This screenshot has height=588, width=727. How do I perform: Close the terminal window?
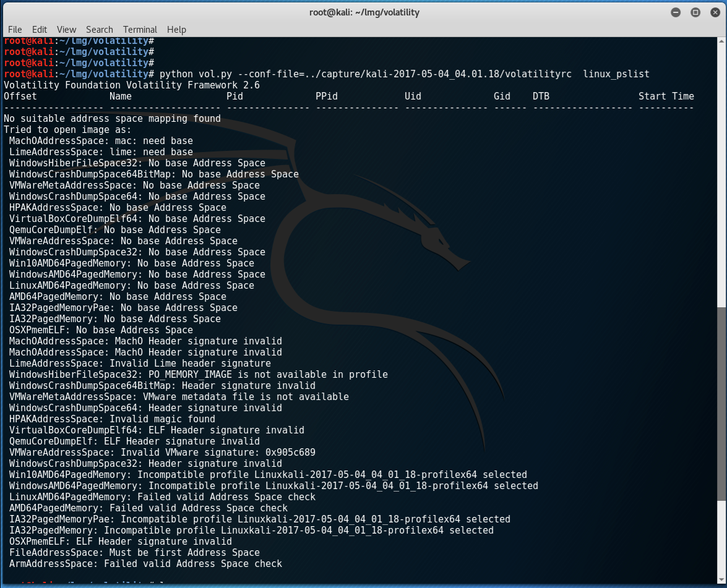tap(715, 12)
